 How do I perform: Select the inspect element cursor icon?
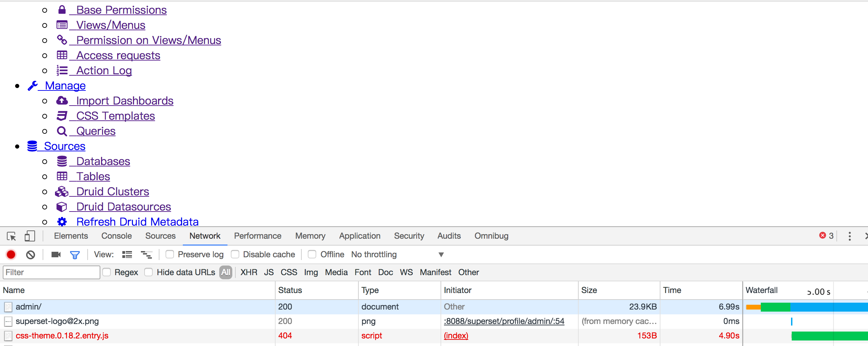(11, 236)
